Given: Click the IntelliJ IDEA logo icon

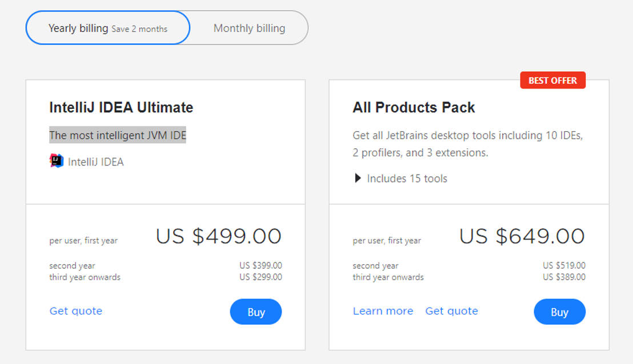Looking at the screenshot, I should click(x=57, y=161).
